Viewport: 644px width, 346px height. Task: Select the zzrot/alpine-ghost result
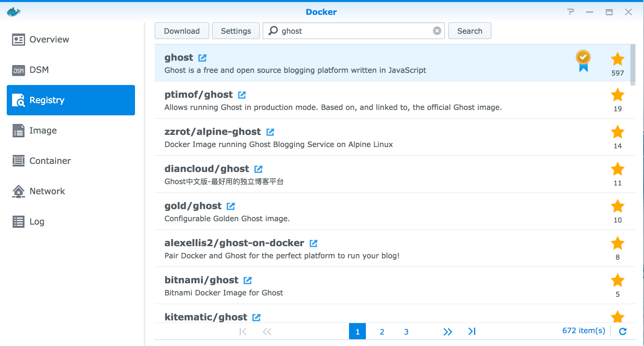(395, 137)
